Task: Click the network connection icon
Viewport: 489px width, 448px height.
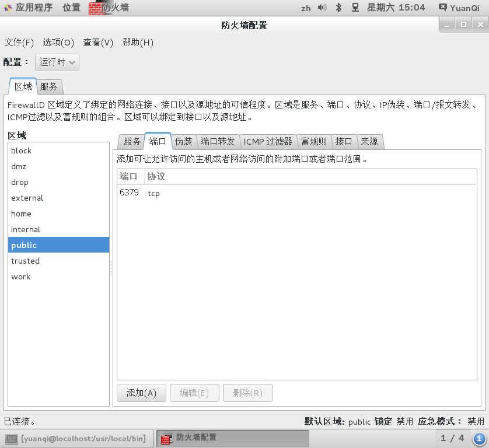Action: point(355,8)
